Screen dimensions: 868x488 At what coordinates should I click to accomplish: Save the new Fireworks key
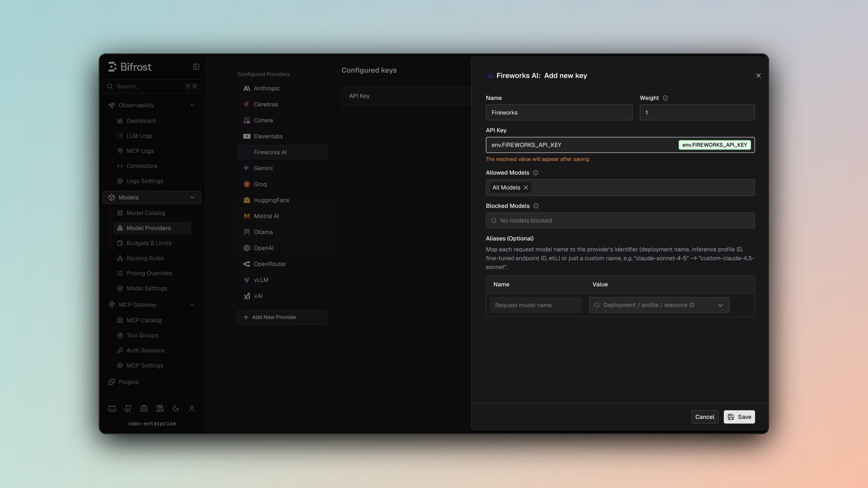tap(739, 417)
